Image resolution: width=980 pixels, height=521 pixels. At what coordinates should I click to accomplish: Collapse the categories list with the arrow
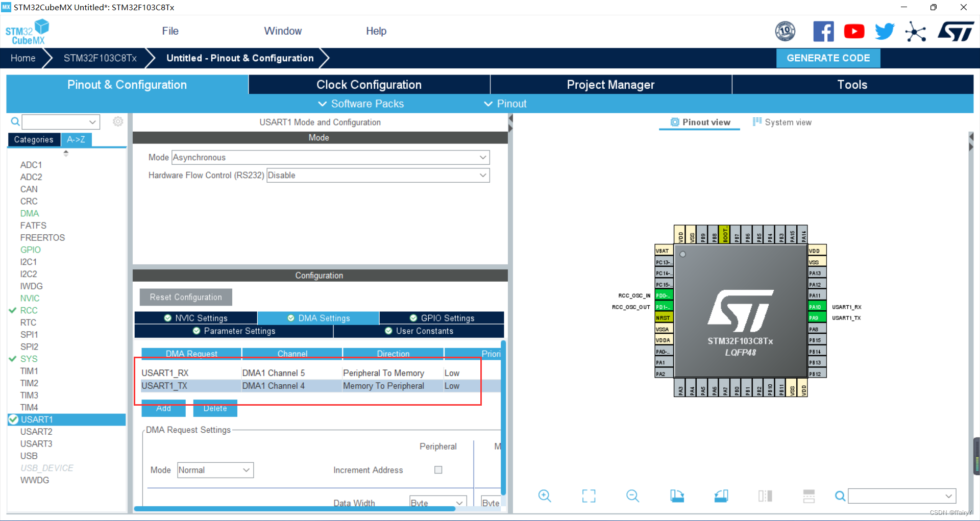(66, 153)
